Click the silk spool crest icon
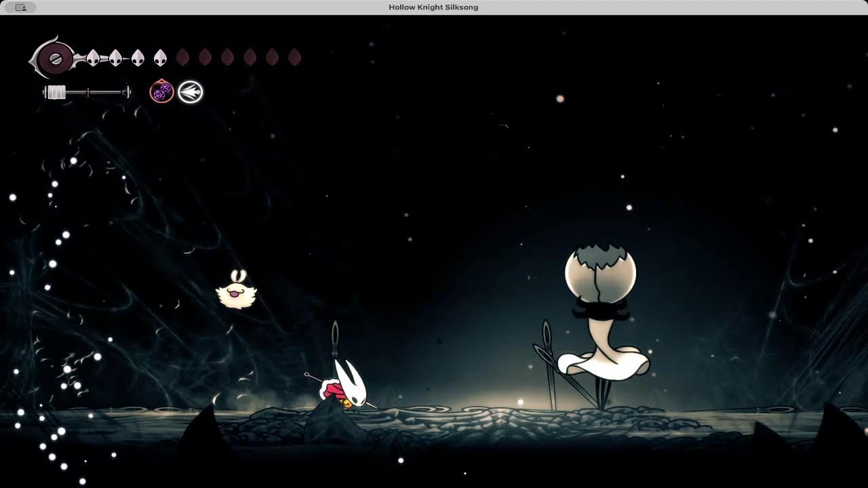 (54, 59)
